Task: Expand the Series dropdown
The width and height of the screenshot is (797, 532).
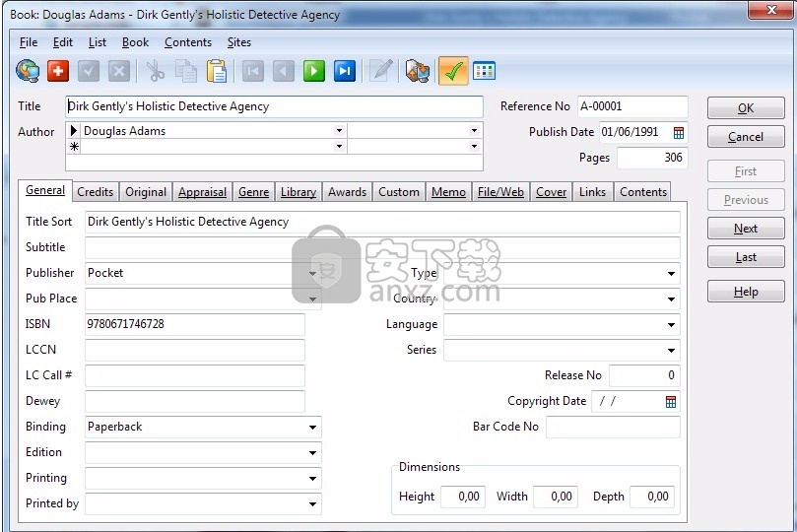Action: 671,350
